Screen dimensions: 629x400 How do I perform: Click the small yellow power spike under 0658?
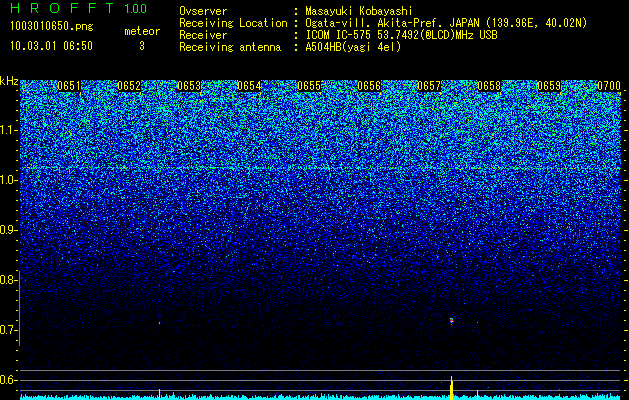[x=477, y=395]
